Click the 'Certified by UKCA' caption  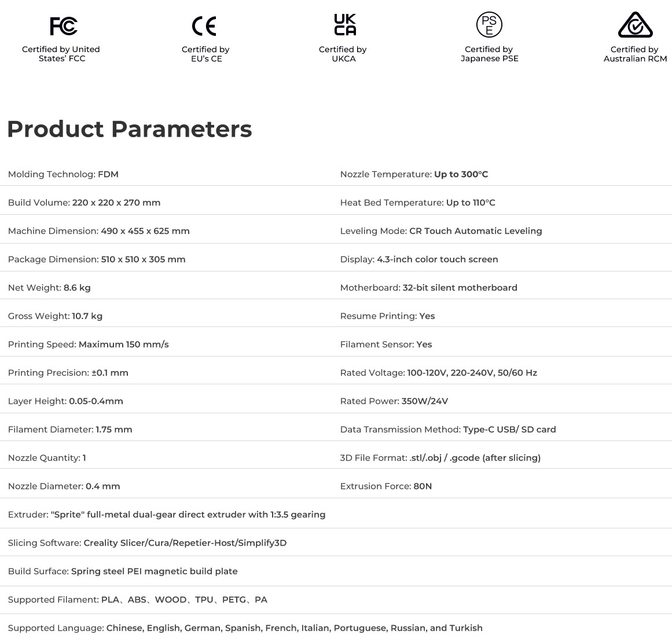pyautogui.click(x=343, y=54)
